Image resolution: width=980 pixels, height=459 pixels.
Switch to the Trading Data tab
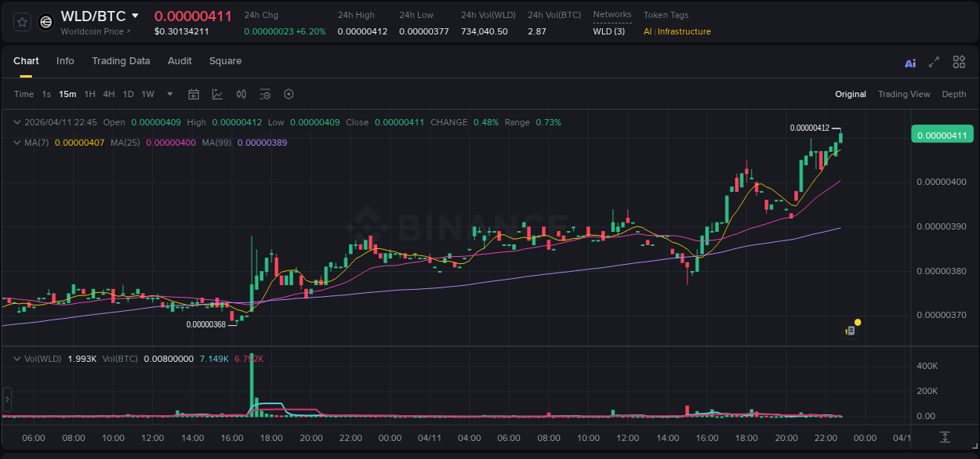[121, 61]
